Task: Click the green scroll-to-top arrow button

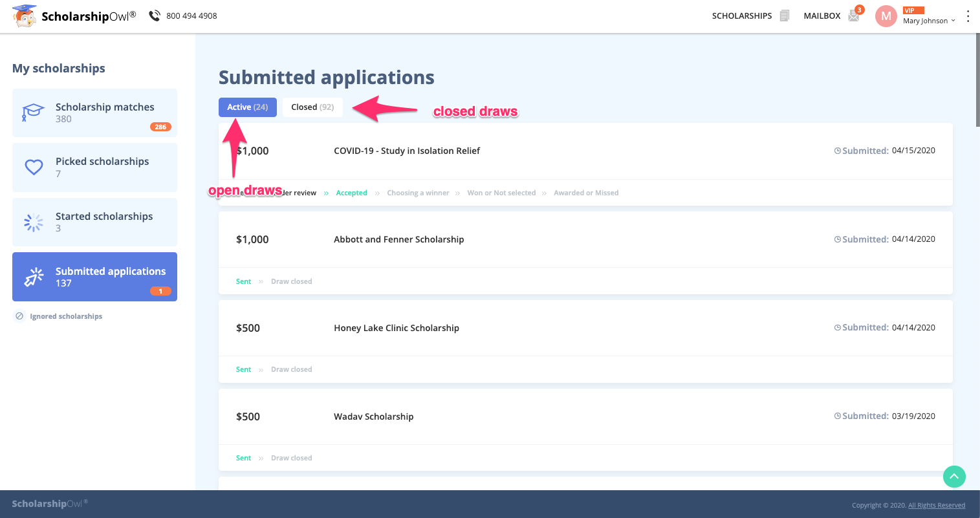Action: coord(954,477)
